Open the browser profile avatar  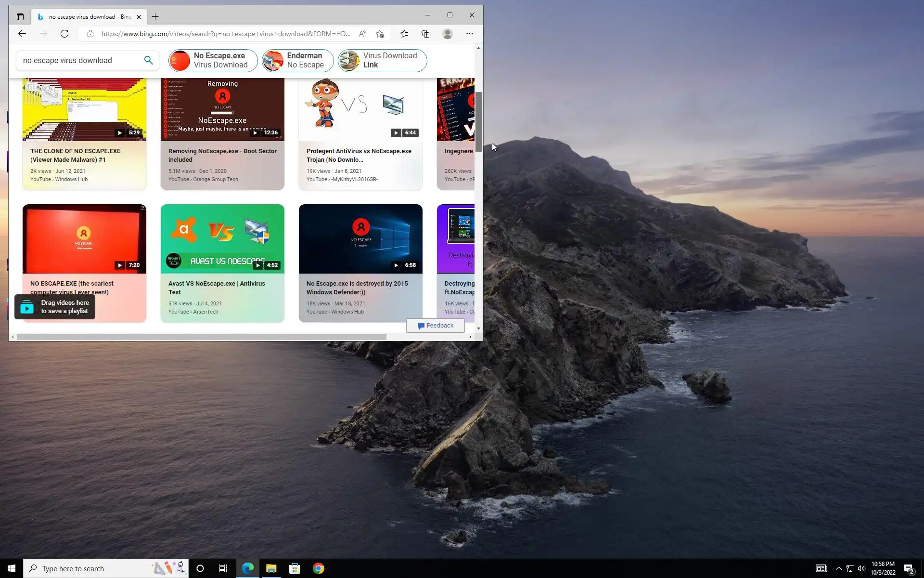coord(448,34)
